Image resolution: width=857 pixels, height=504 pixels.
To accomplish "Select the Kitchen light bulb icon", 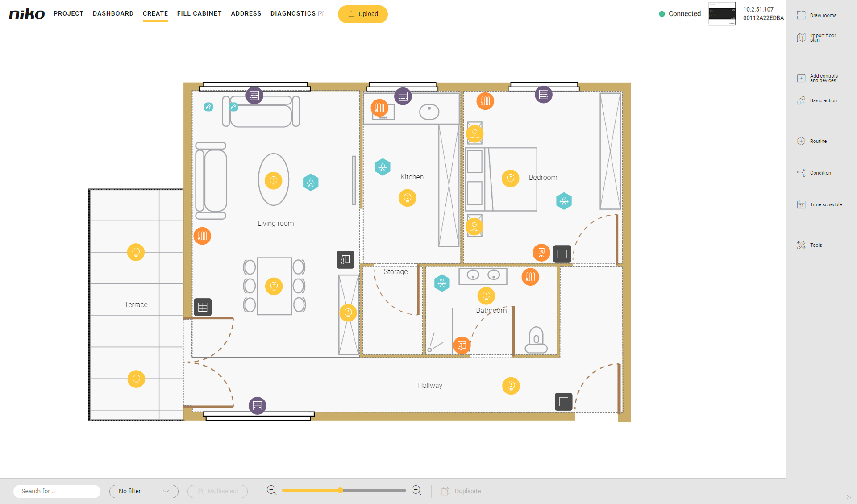I will [407, 197].
